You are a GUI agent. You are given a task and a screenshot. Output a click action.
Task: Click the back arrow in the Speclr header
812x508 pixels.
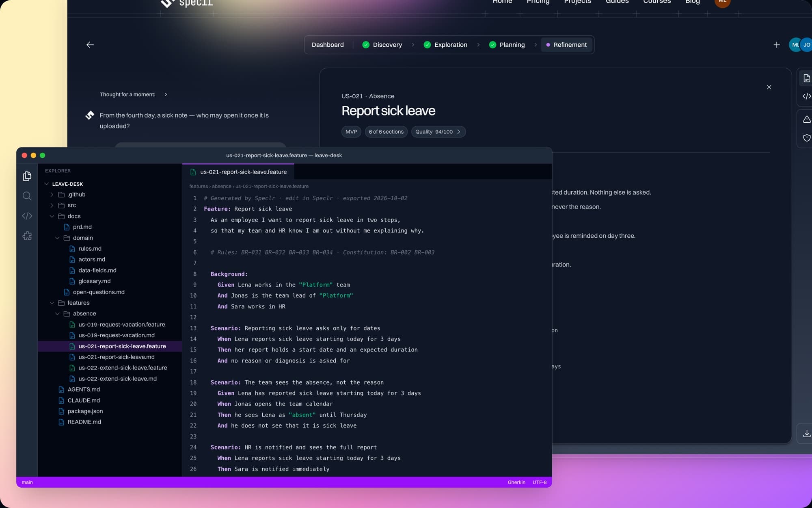(90, 45)
